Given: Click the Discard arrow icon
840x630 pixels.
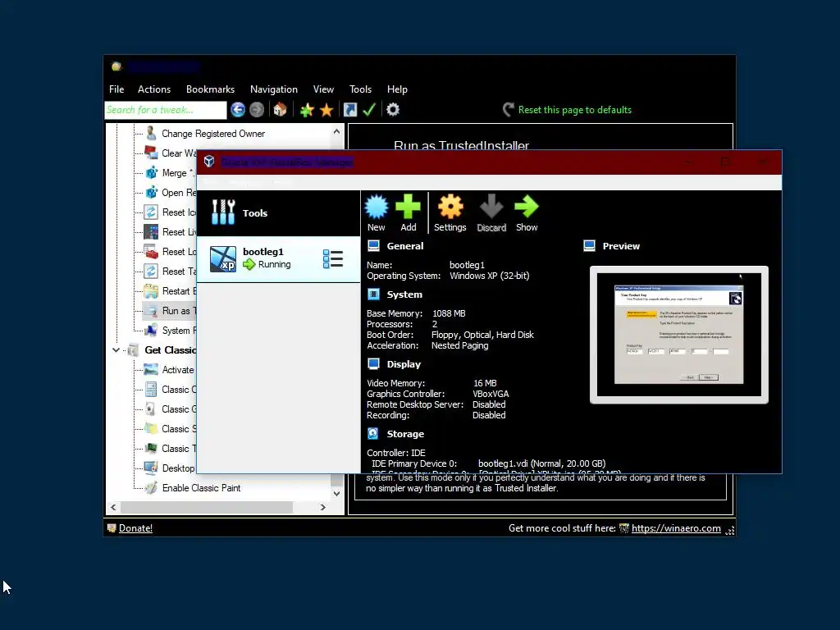Looking at the screenshot, I should (491, 212).
